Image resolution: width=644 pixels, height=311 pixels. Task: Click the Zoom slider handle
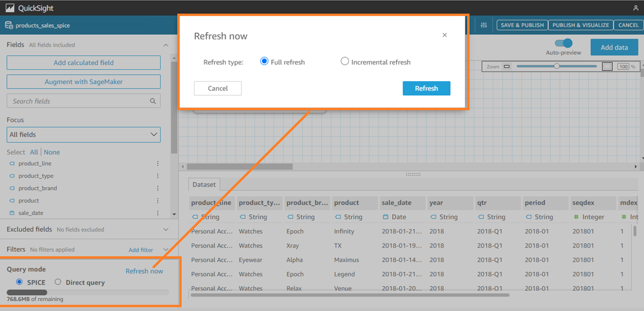click(x=556, y=66)
